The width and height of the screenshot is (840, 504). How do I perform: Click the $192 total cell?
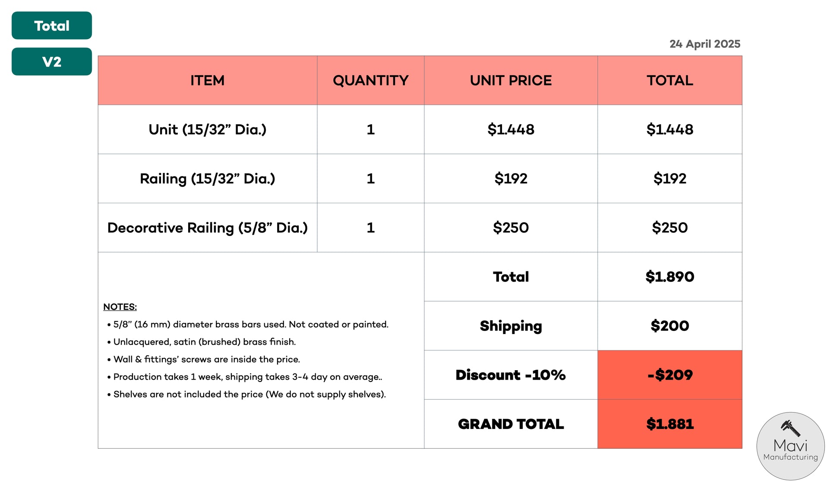pos(670,179)
